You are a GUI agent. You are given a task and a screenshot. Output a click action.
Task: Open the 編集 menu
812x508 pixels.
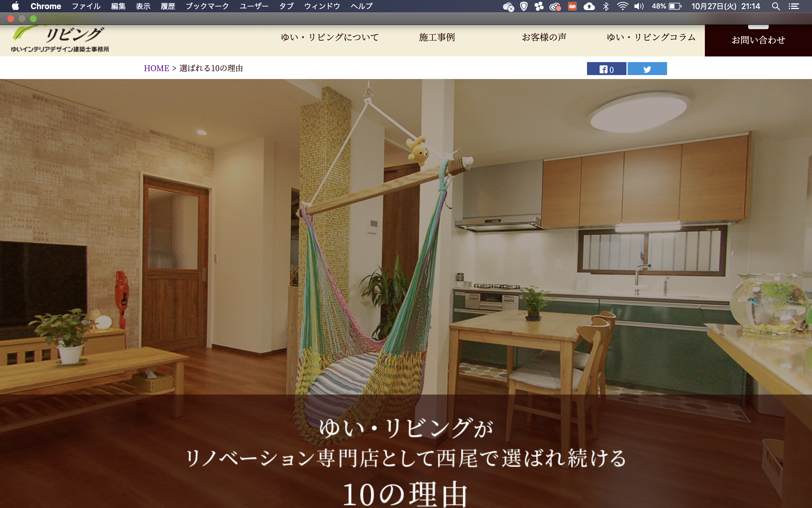point(118,6)
